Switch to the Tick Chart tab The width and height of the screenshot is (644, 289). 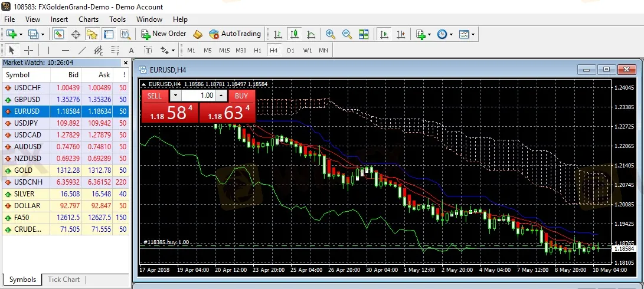coord(64,280)
